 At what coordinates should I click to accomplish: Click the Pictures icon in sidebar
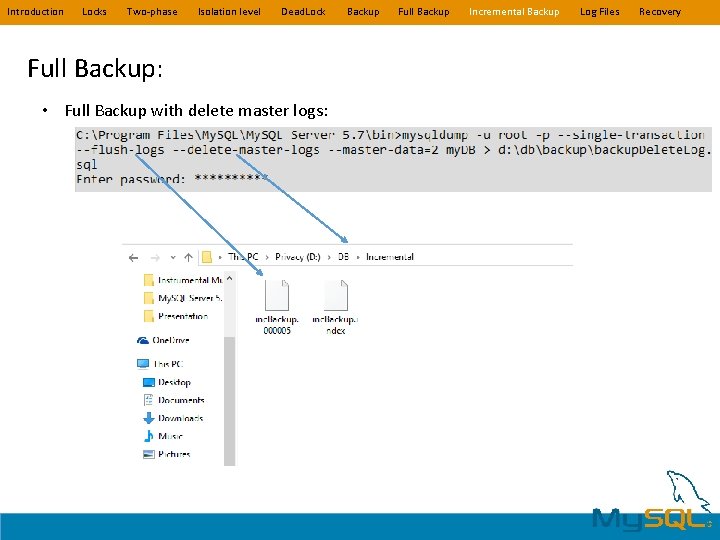click(x=148, y=454)
